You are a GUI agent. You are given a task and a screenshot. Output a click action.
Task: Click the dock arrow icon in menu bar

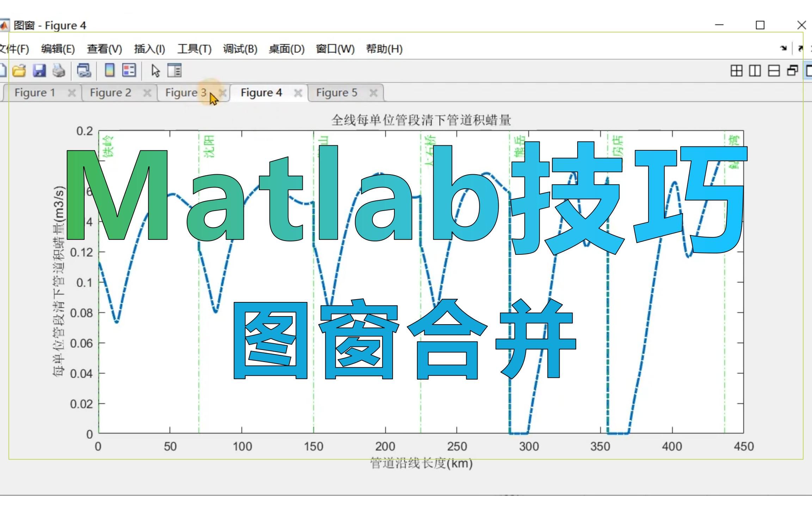[783, 48]
